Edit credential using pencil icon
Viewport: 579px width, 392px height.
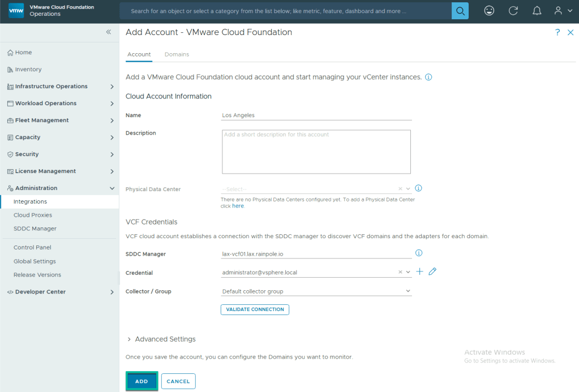point(432,272)
